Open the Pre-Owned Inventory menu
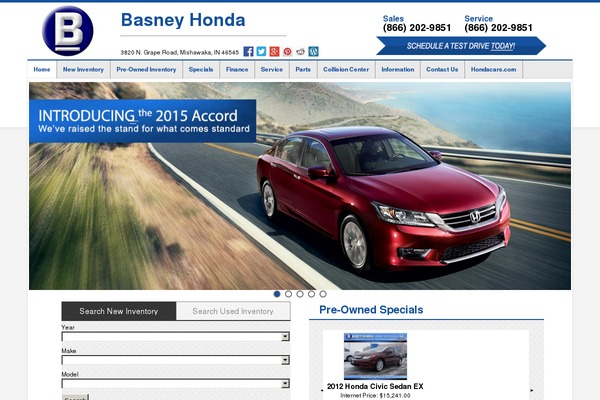Image resolution: width=600 pixels, height=400 pixels. (146, 70)
